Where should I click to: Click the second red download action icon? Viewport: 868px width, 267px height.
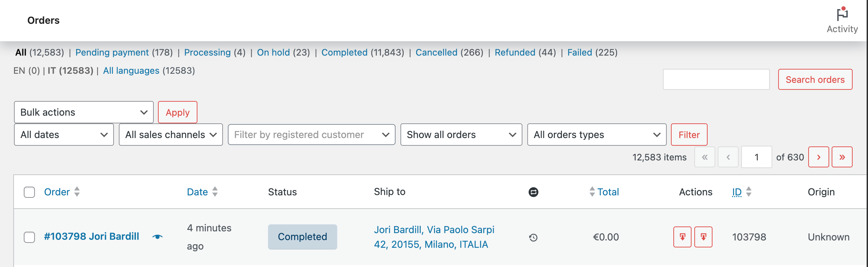tap(703, 237)
